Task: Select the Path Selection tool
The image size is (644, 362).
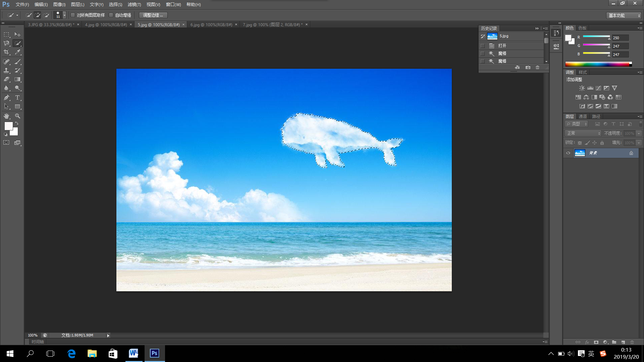Action: (x=6, y=107)
